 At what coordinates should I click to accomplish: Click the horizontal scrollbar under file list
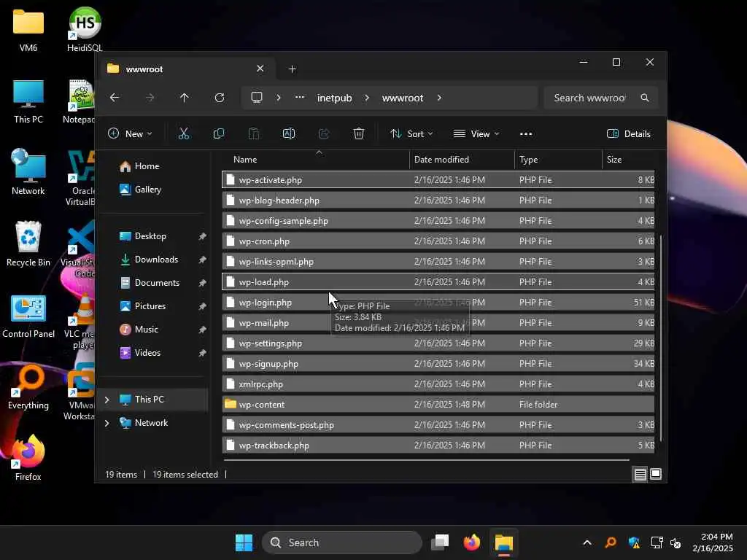coord(426,460)
